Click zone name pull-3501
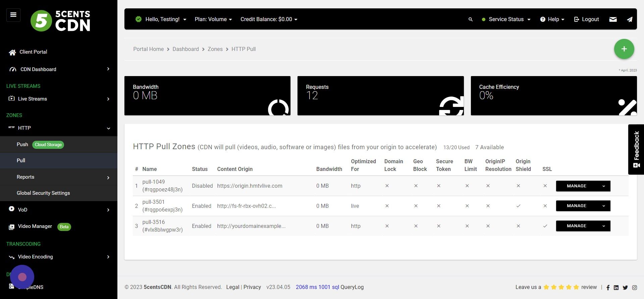Viewport: 644px width, 299px height. pos(154,202)
